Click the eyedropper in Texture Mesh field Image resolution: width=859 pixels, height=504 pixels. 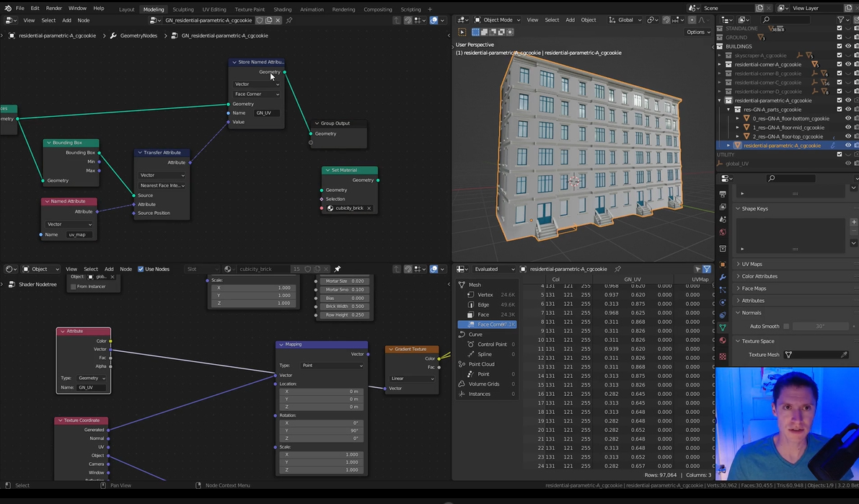click(844, 355)
